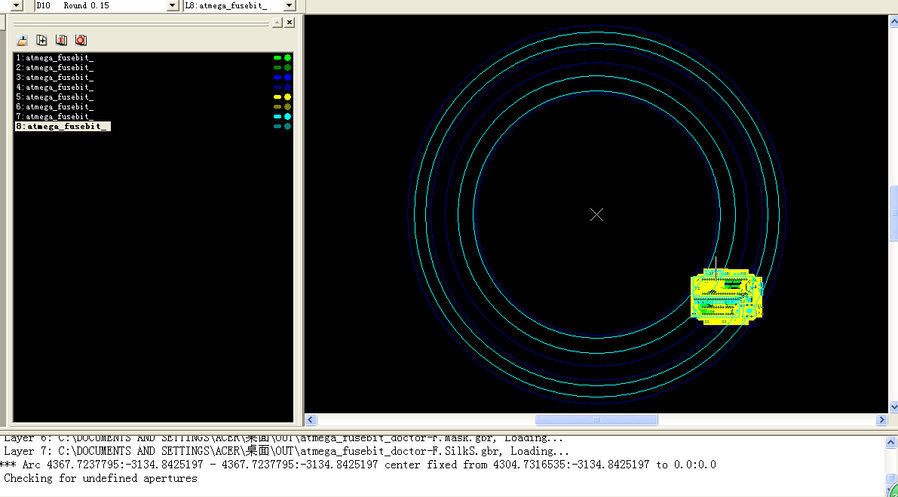This screenshot has height=497, width=898.
Task: Open the D10 Round 0.15 aperture dropdown
Action: click(172, 5)
